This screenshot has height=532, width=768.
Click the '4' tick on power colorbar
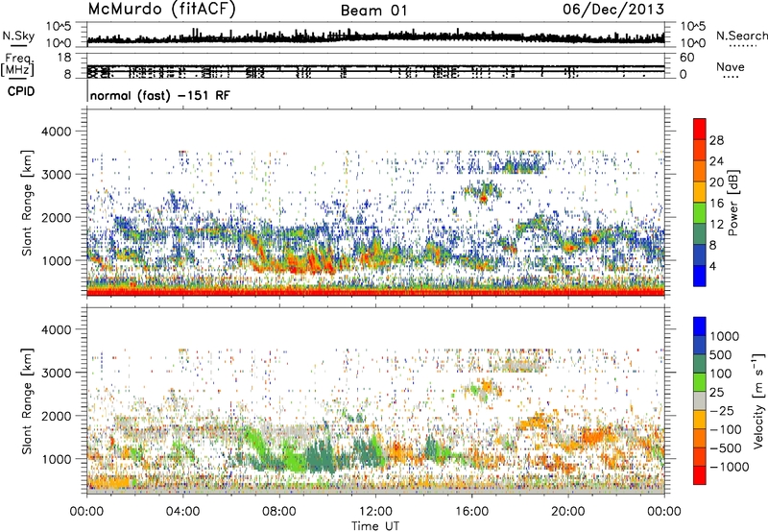(x=713, y=266)
